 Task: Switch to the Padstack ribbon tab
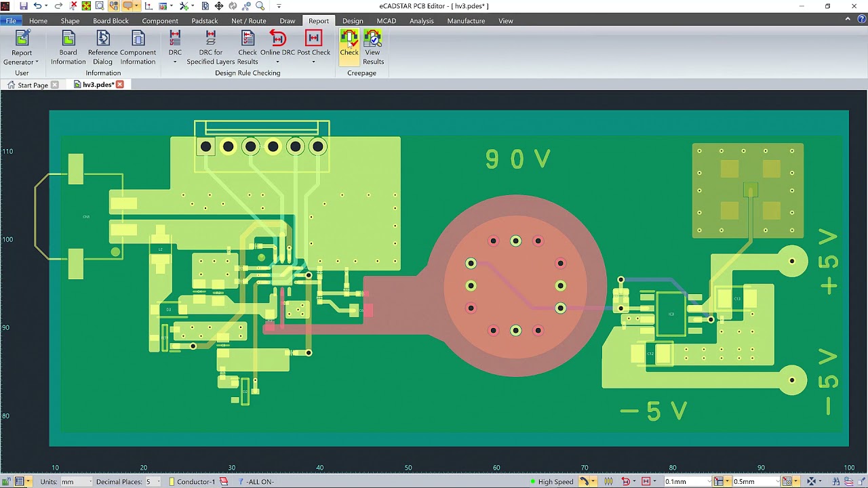coord(204,21)
